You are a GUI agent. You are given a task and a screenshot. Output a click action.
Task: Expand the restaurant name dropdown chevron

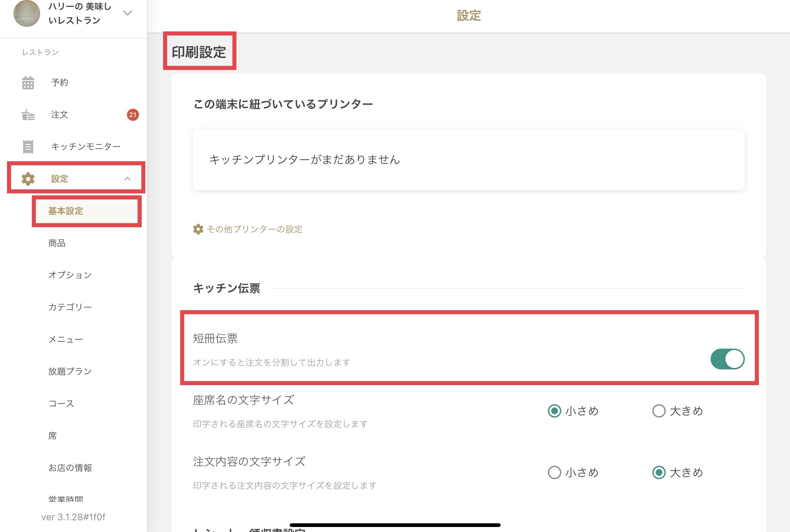tap(127, 13)
